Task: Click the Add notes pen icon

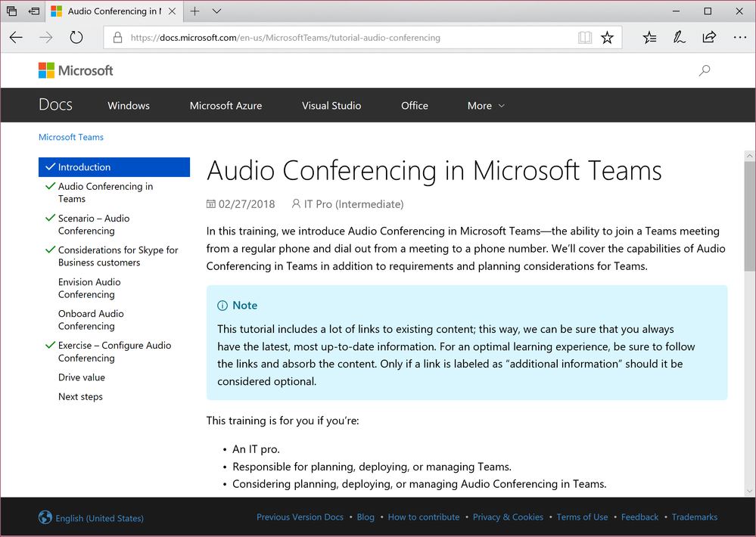Action: point(679,38)
